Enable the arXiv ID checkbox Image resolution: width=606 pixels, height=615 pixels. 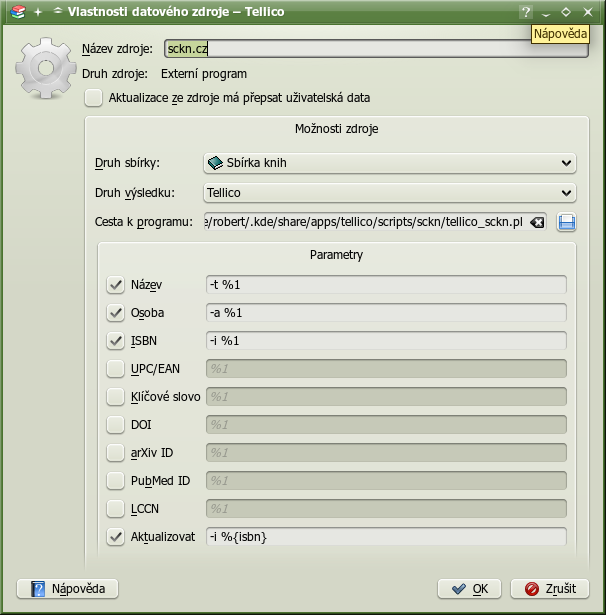point(115,453)
